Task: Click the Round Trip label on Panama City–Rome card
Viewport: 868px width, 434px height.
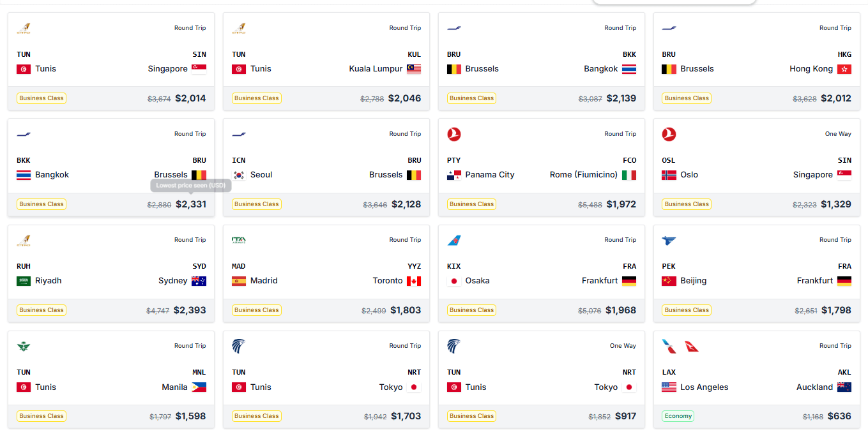Action: tap(620, 133)
